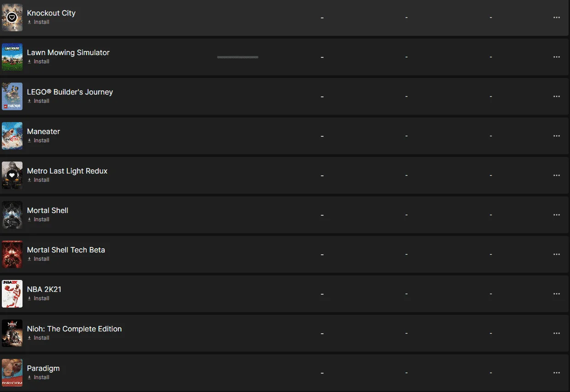The width and height of the screenshot is (570, 392).
Task: Open the Lawn Mowing Simulator title link
Action: tap(68, 52)
